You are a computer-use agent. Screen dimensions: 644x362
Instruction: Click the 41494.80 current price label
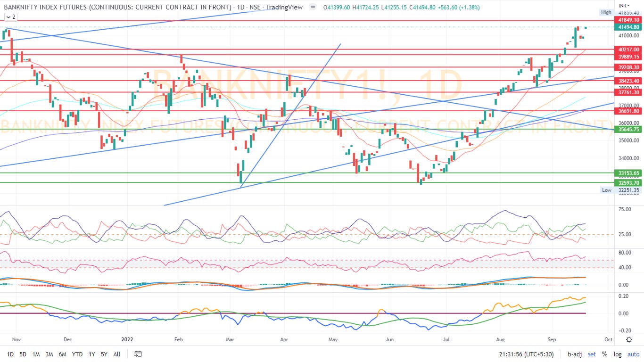pyautogui.click(x=628, y=27)
